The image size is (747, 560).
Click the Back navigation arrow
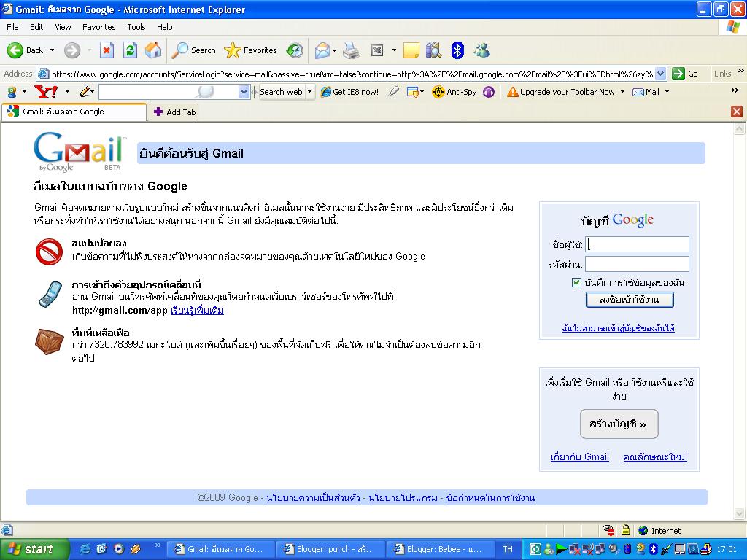pyautogui.click(x=15, y=50)
